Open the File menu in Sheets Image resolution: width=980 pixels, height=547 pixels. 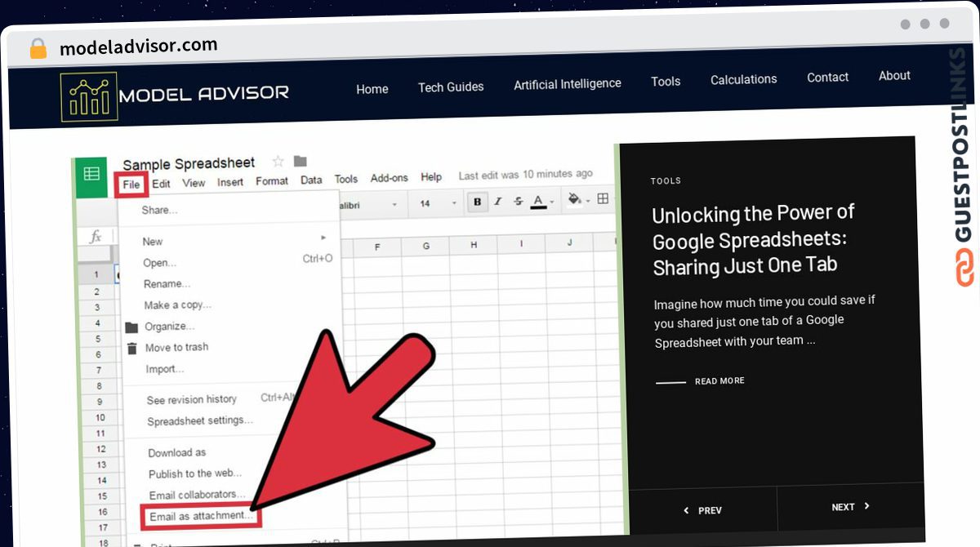point(131,185)
